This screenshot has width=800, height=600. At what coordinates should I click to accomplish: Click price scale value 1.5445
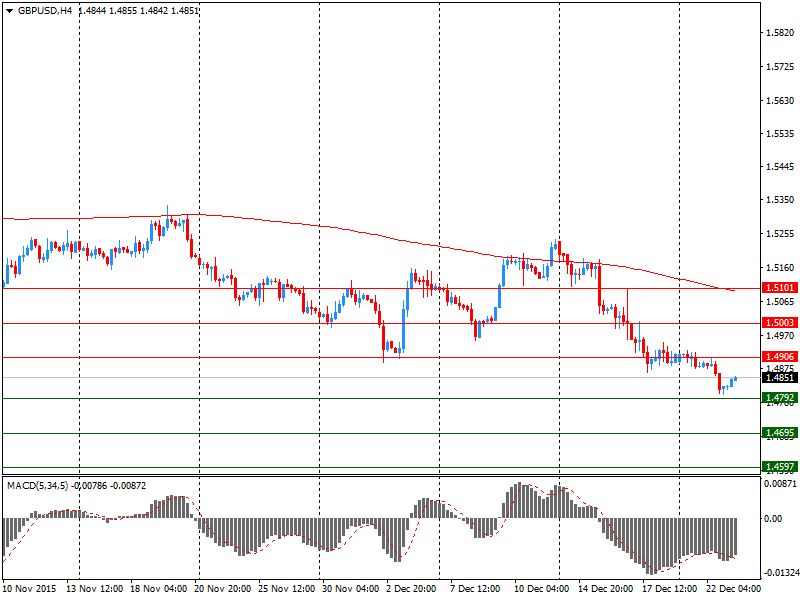[780, 167]
